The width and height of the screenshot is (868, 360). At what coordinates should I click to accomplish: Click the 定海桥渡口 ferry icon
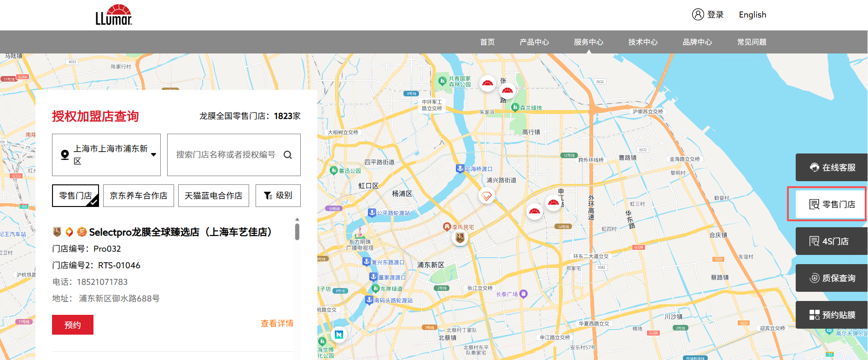tap(460, 169)
